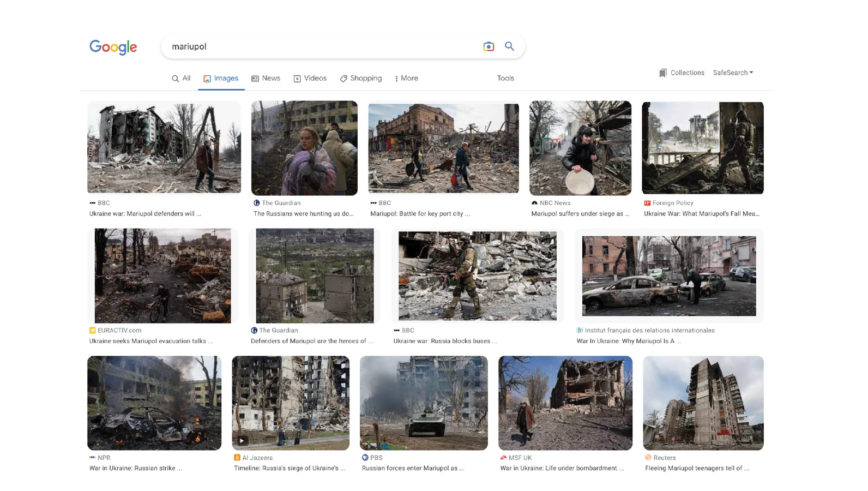Open the NBC News woman with bowl image

[580, 148]
